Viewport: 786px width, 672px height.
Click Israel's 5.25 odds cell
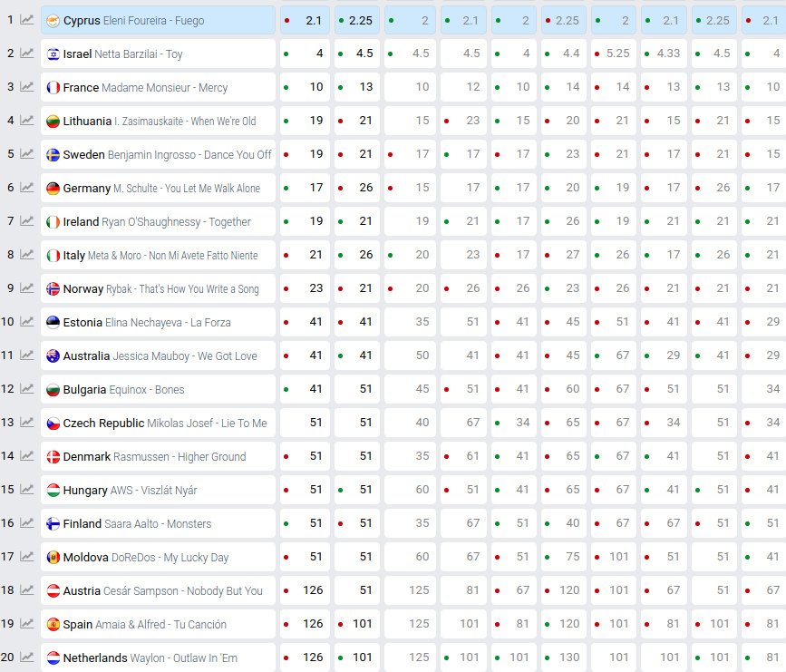(614, 54)
